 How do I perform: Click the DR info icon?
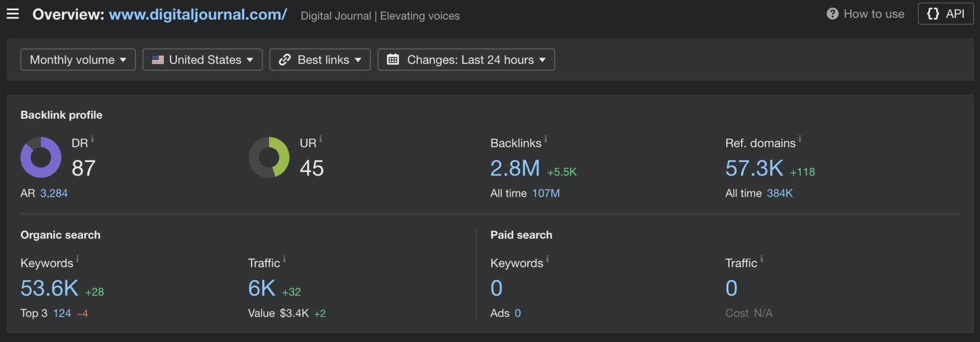(x=92, y=139)
